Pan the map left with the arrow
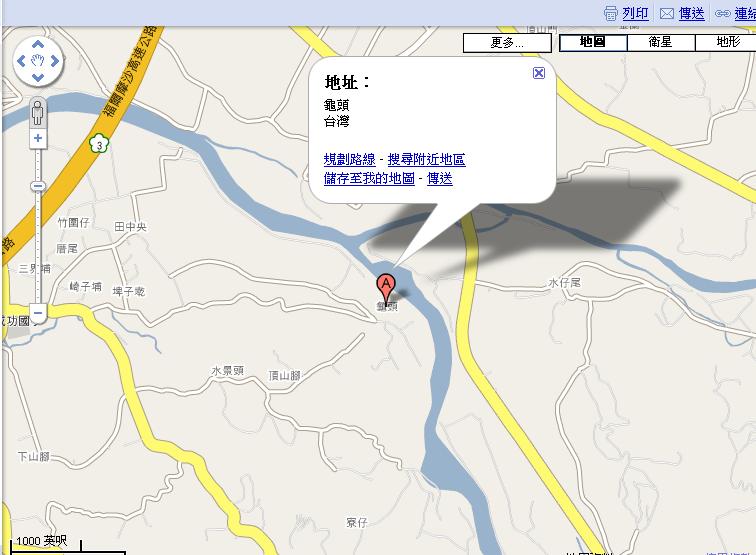756x555 pixels. pos(21,61)
